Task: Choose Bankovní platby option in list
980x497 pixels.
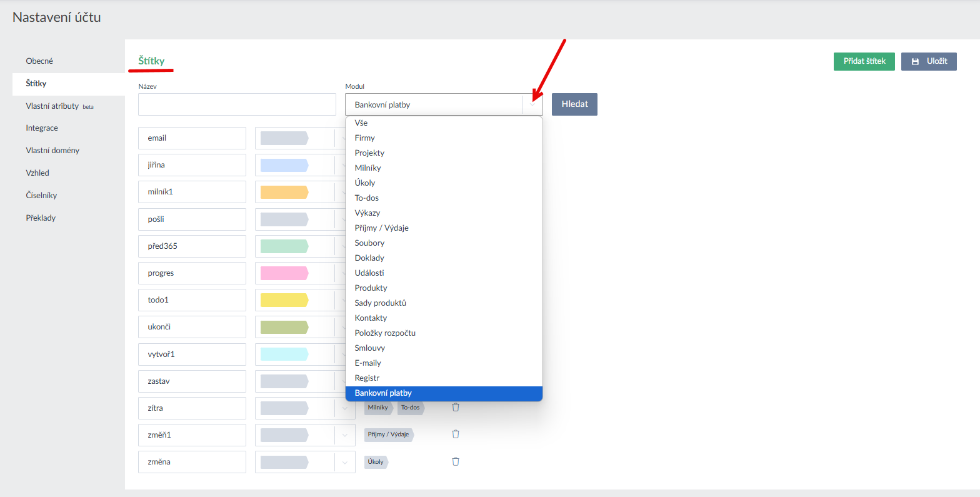Action: click(383, 393)
